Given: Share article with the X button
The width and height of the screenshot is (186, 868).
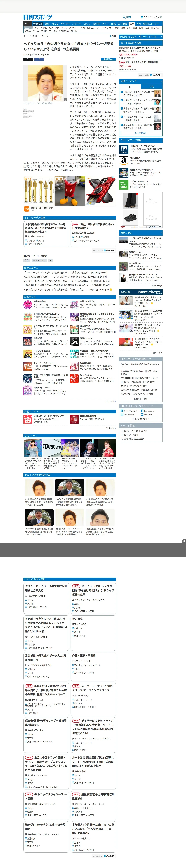Looking at the screenshot, I should [x=28, y=59].
